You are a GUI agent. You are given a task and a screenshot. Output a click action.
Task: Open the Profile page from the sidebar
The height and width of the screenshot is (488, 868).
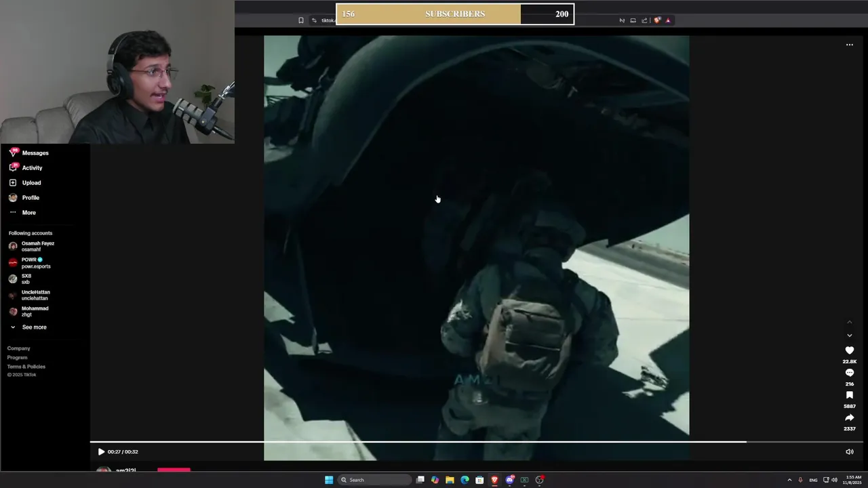pos(24,198)
